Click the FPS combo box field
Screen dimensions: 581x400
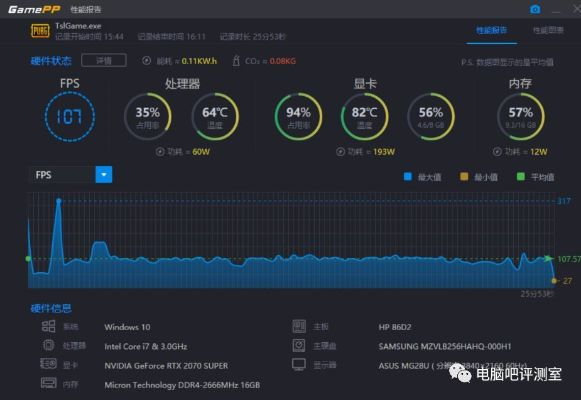tap(70, 174)
